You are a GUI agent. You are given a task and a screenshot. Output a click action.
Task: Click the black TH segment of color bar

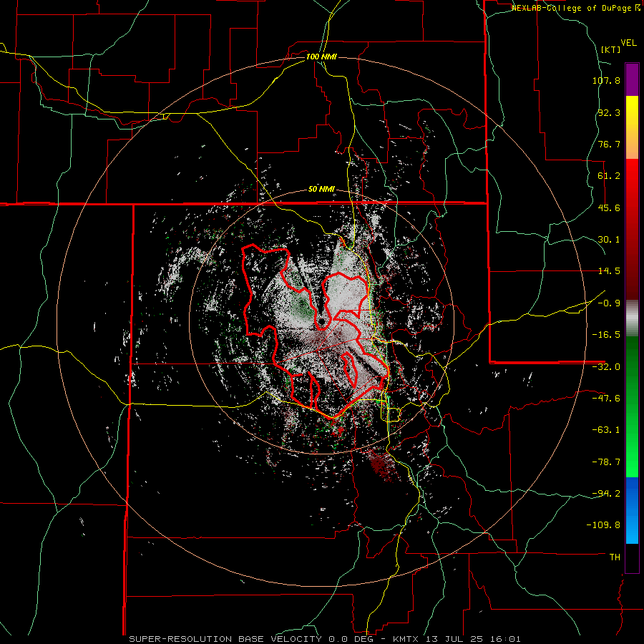[632, 558]
